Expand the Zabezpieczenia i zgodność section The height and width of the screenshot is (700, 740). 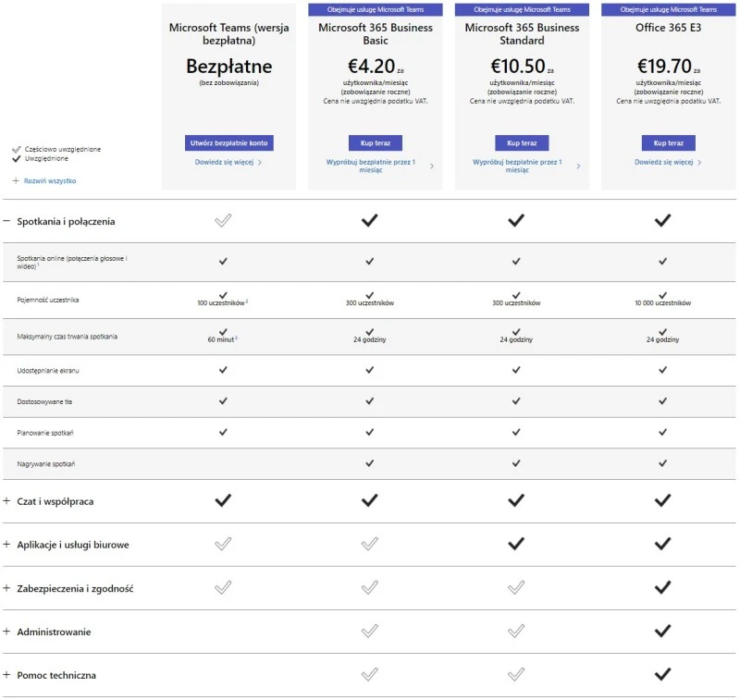tap(6, 588)
